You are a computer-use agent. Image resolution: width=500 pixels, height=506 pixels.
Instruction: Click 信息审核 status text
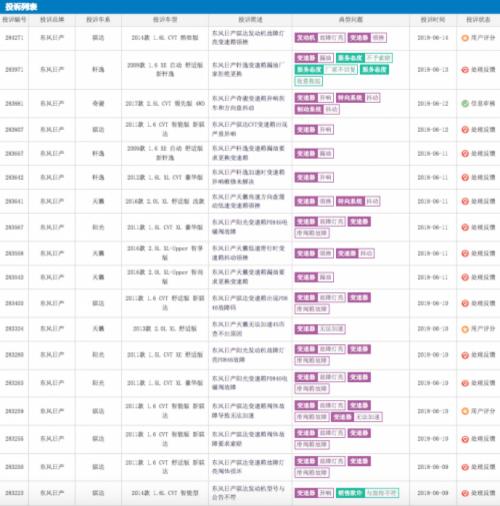pyautogui.click(x=483, y=104)
